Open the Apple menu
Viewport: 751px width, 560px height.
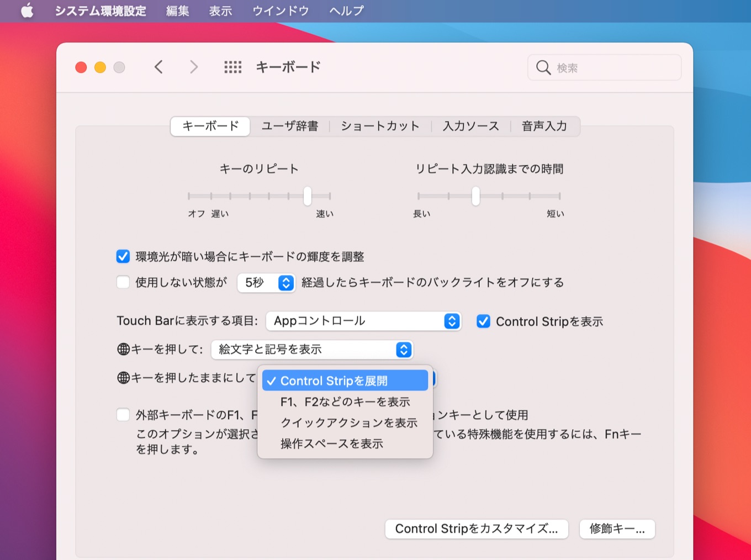(x=27, y=10)
